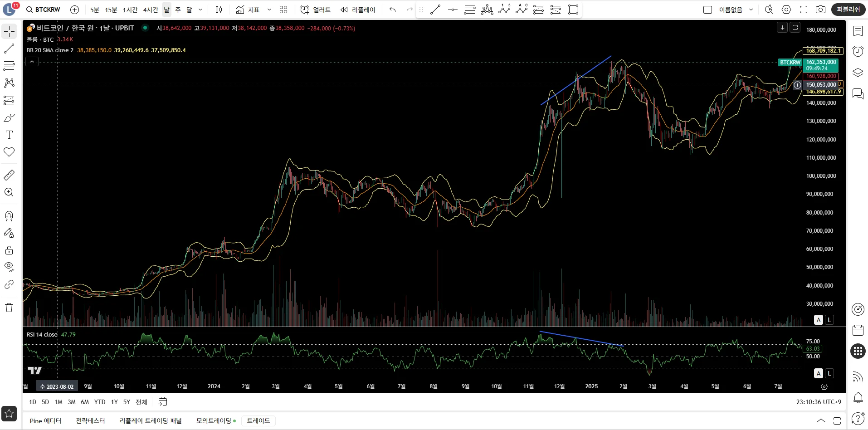The width and height of the screenshot is (868, 430).
Task: Hide all drawings with eye icon
Action: click(x=9, y=267)
